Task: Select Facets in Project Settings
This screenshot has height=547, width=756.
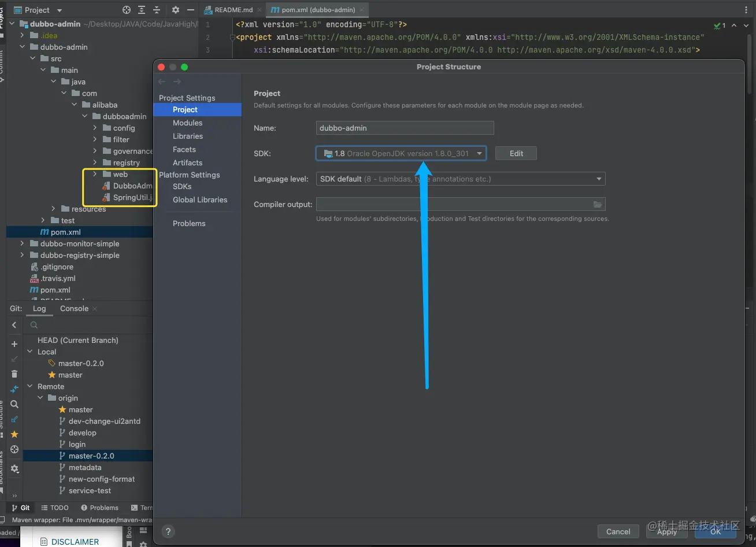Action: (x=184, y=149)
